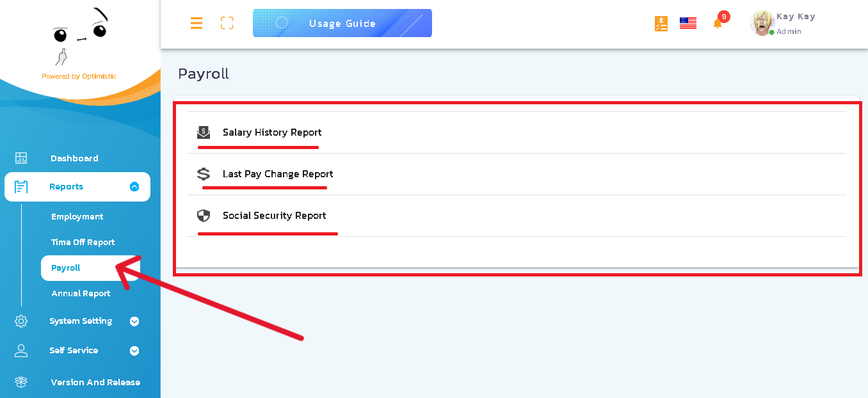Click the Salary History Report icon
The image size is (868, 398).
click(204, 132)
